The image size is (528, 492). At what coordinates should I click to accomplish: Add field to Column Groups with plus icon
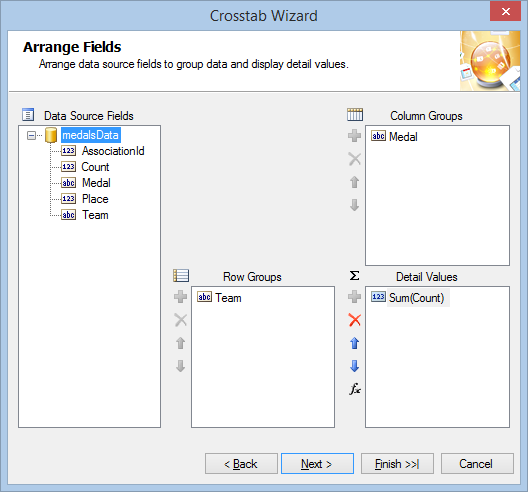coord(355,136)
